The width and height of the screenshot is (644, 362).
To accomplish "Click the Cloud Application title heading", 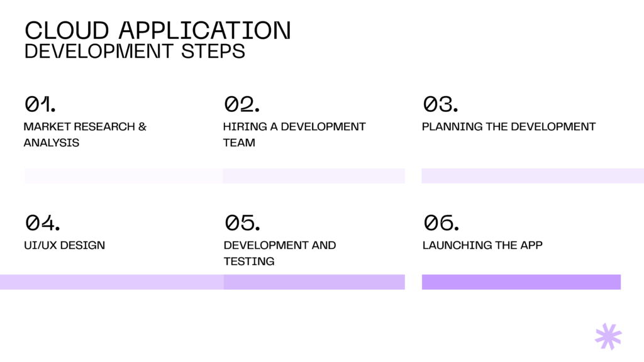I will 158,30.
